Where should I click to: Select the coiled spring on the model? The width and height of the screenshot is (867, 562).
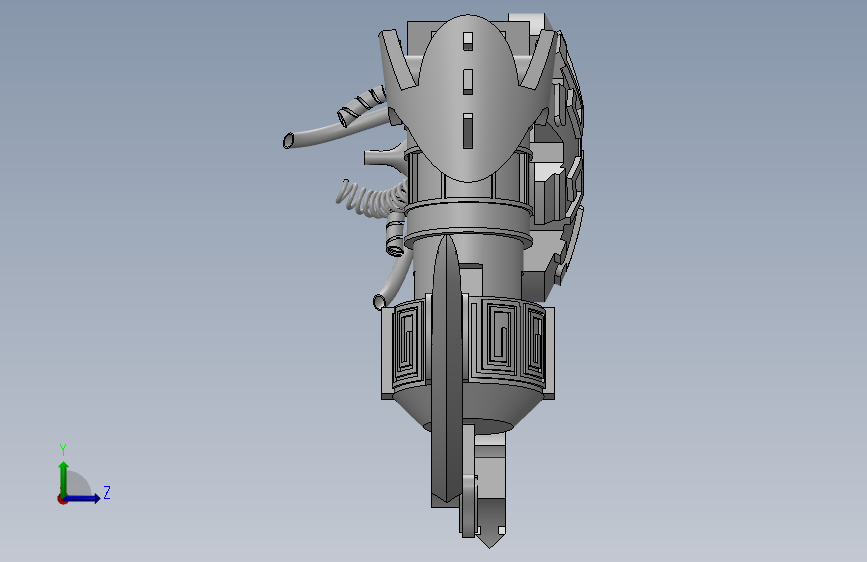[372, 199]
